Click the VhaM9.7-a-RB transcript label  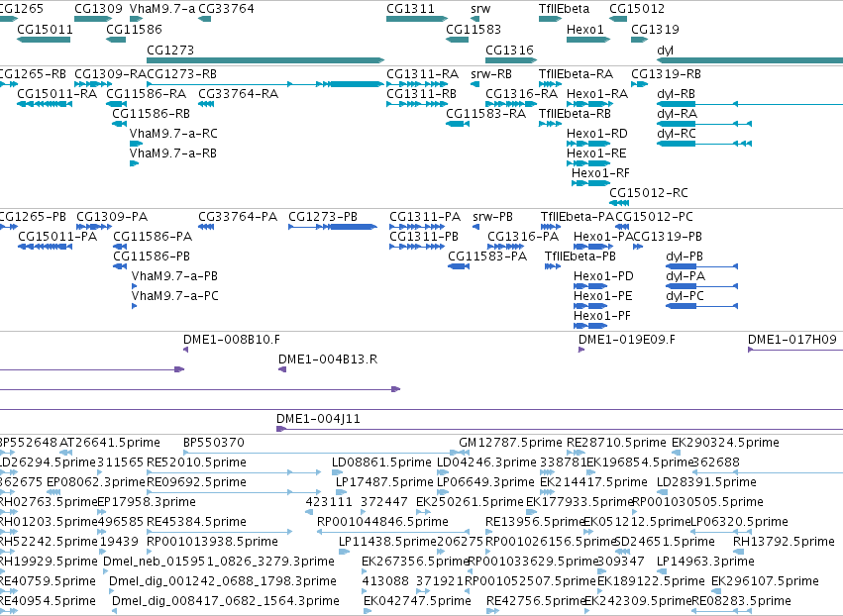pos(173,154)
